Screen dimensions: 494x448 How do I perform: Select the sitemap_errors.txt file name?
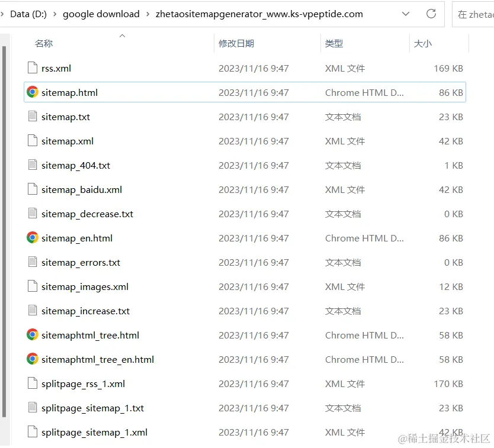click(x=81, y=262)
